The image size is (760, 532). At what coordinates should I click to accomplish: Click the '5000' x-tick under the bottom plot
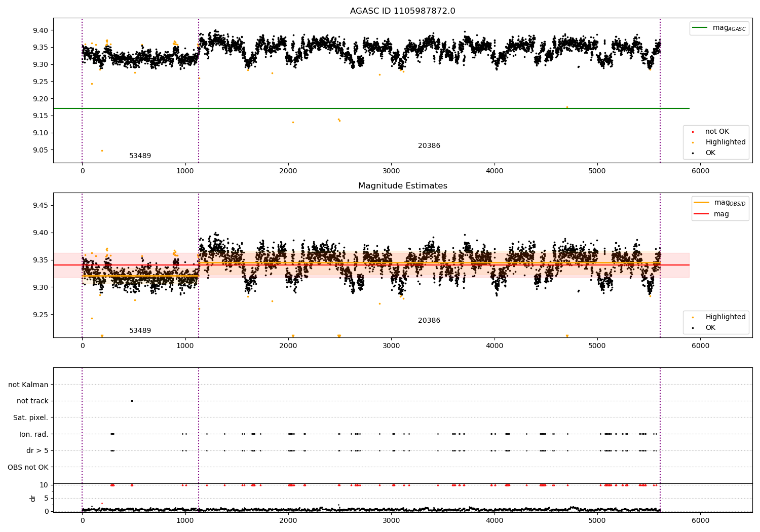tap(597, 521)
